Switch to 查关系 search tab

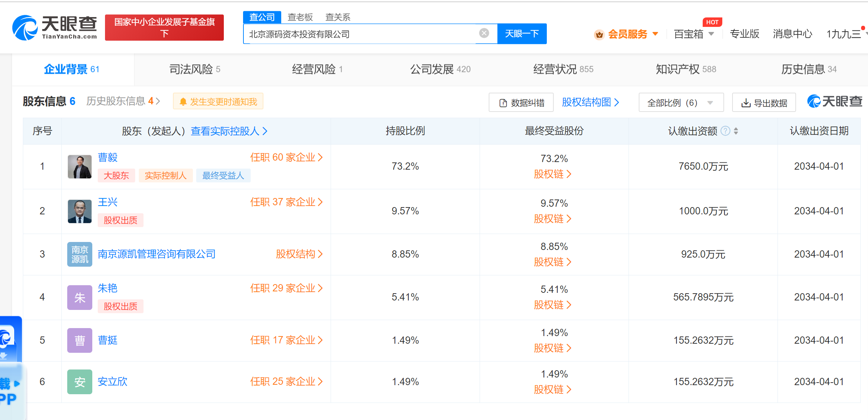(338, 17)
